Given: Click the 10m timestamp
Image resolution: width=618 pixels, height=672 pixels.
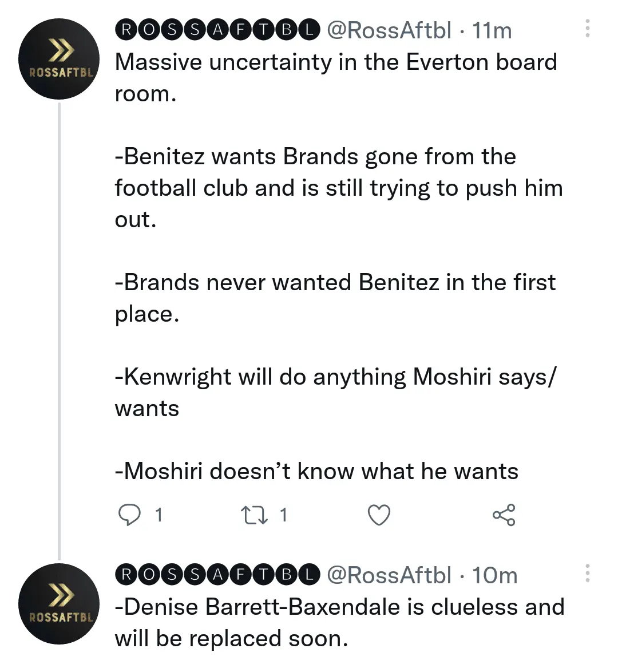Looking at the screenshot, I should click(494, 575).
